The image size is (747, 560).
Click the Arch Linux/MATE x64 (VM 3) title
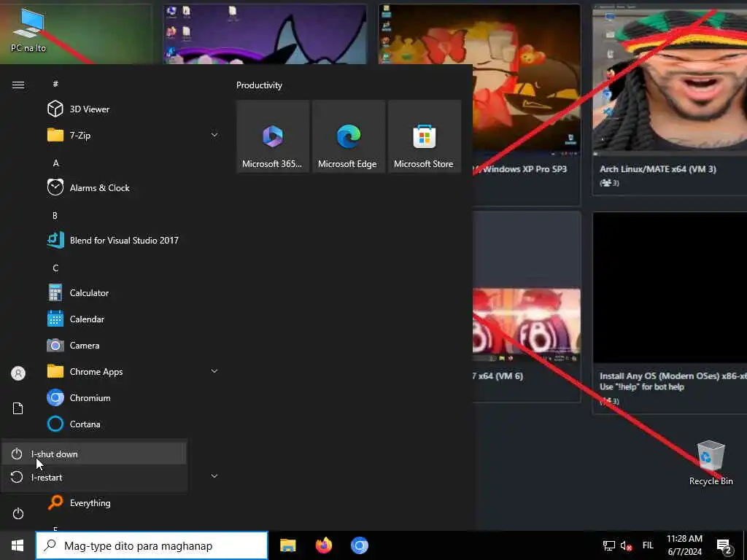657,169
